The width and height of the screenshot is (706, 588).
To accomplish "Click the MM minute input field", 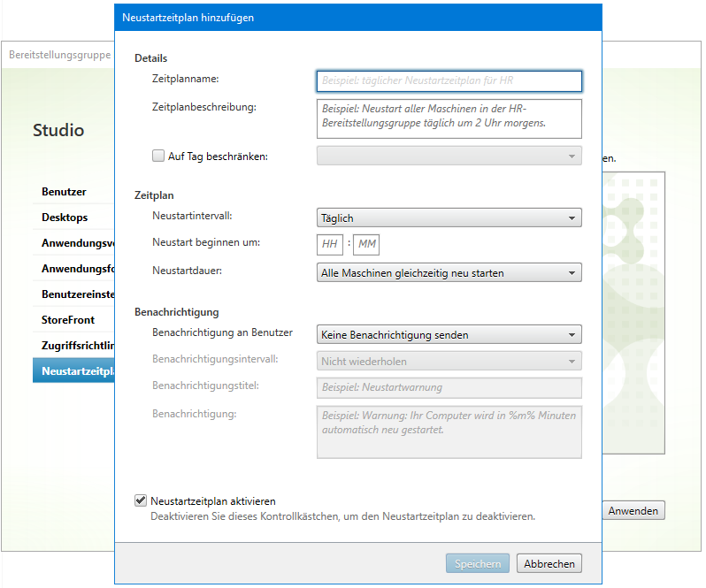I will [x=367, y=244].
